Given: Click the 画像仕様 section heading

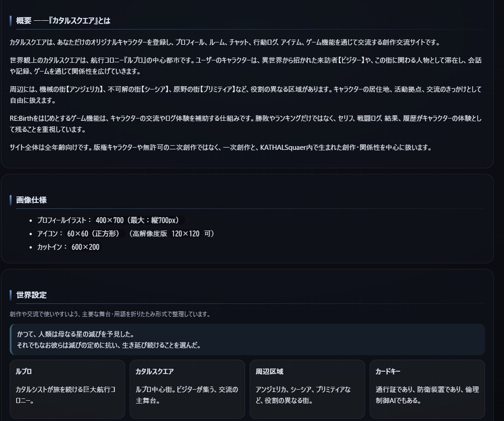Looking at the screenshot, I should (31, 200).
